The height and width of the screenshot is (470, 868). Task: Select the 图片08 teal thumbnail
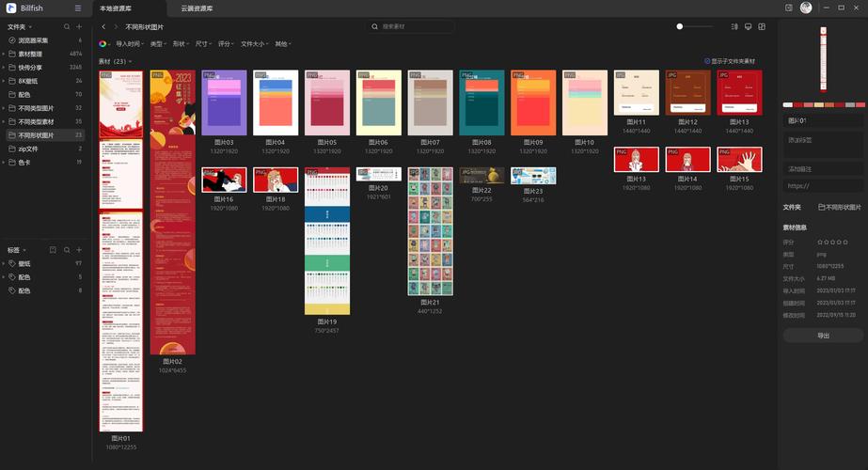tap(481, 102)
